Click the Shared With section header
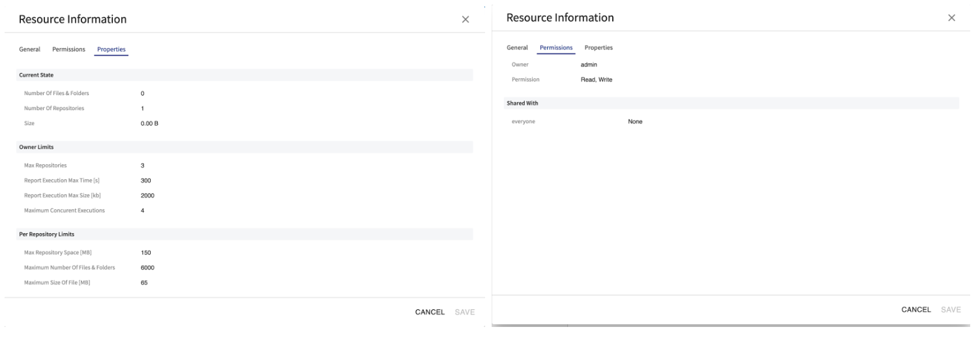 pyautogui.click(x=732, y=103)
